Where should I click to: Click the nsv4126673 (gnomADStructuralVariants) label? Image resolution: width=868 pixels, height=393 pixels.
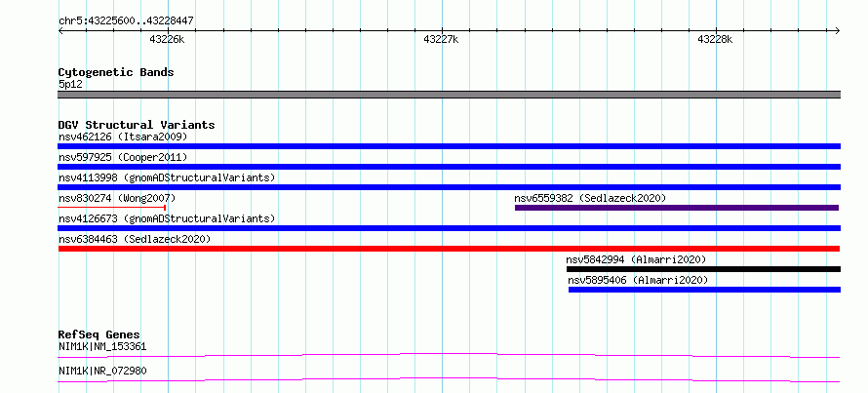coord(167,218)
